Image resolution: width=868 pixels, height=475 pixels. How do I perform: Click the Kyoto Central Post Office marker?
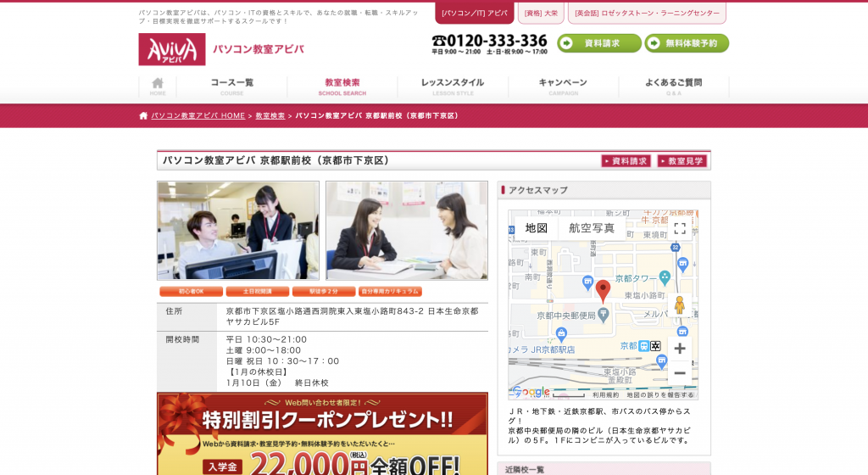pyautogui.click(x=604, y=315)
